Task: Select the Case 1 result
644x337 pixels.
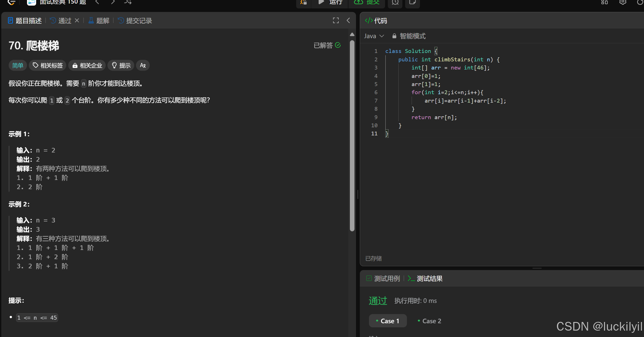Action: pos(388,321)
